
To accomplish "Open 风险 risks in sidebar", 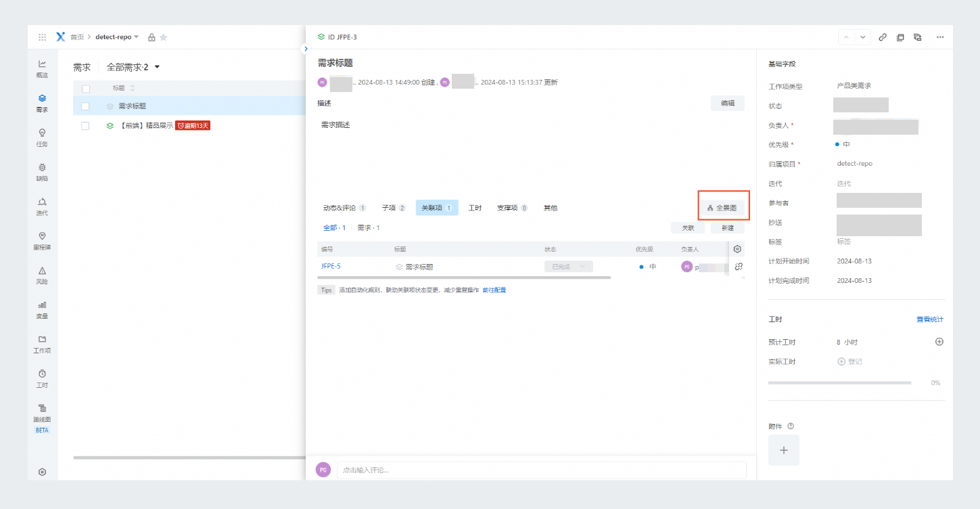I will click(42, 275).
